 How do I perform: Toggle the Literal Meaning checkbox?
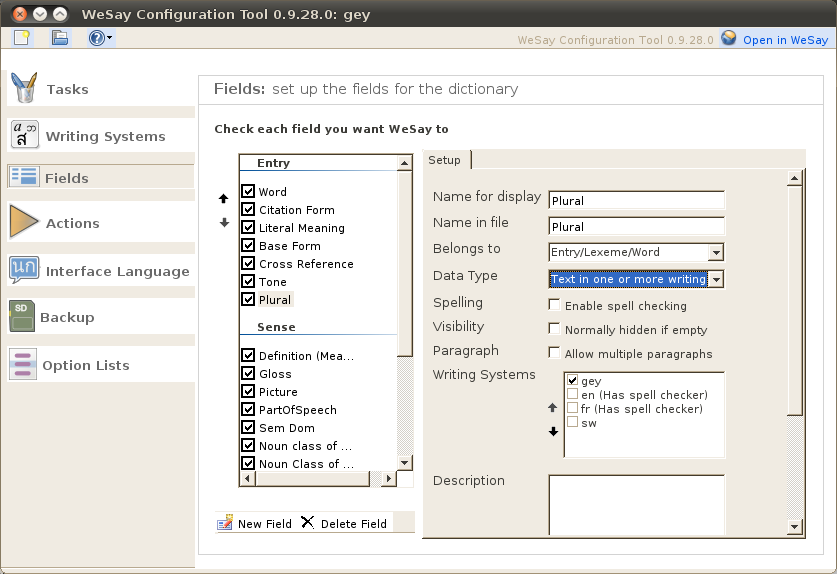[248, 227]
